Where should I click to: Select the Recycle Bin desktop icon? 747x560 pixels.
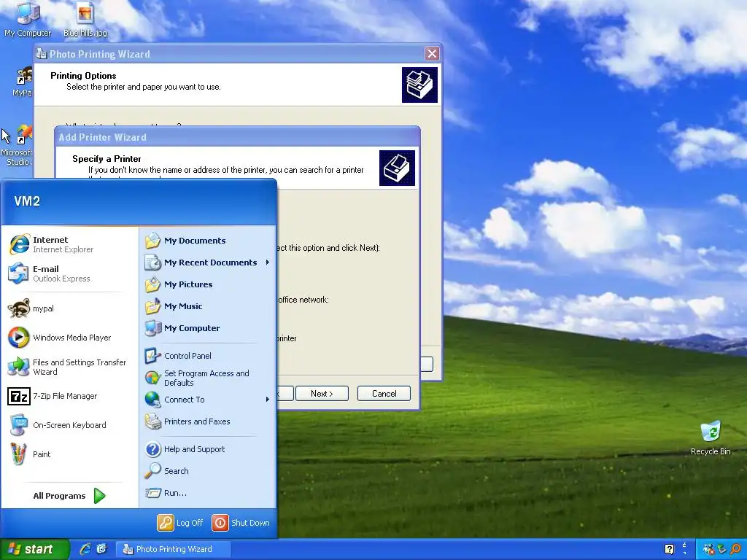711,438
